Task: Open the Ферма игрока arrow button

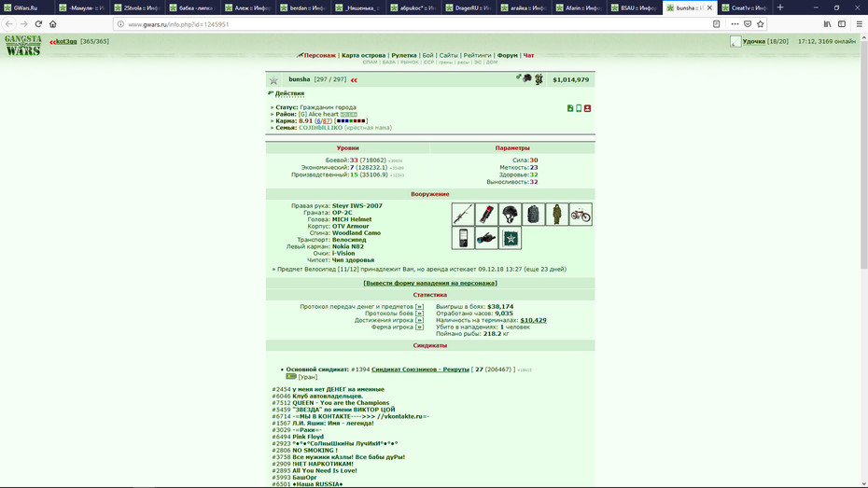Action: click(419, 327)
